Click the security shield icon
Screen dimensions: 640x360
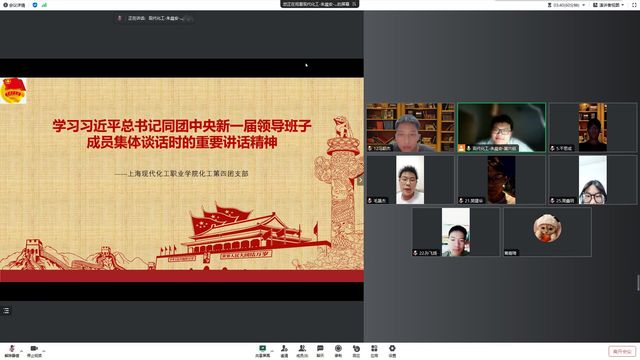(x=35, y=5)
